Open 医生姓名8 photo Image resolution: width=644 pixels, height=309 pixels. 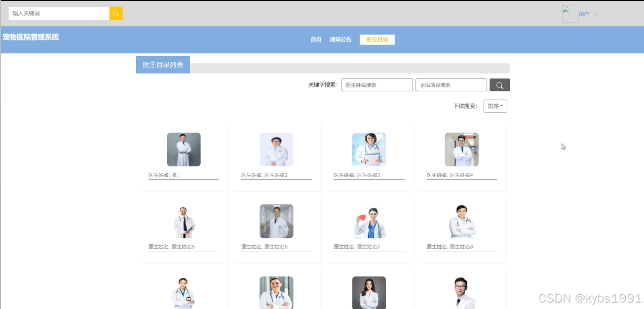tap(462, 222)
